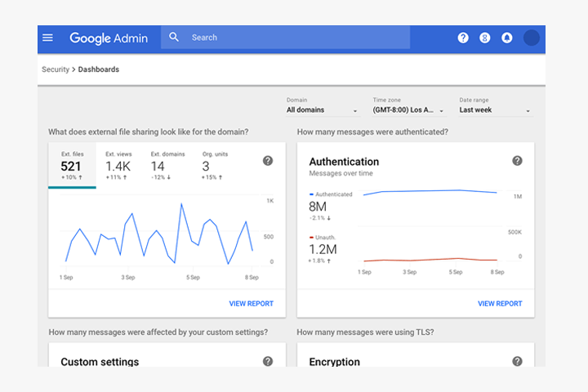
Task: Click the '+10%' change under Ext. files
Action: pyautogui.click(x=72, y=177)
